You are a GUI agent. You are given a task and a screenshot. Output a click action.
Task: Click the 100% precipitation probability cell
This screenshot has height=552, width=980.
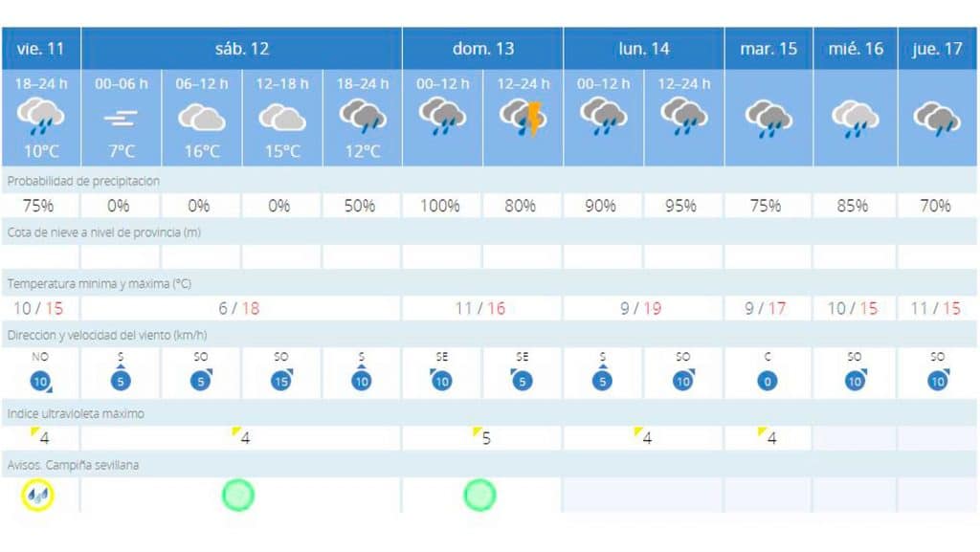440,206
